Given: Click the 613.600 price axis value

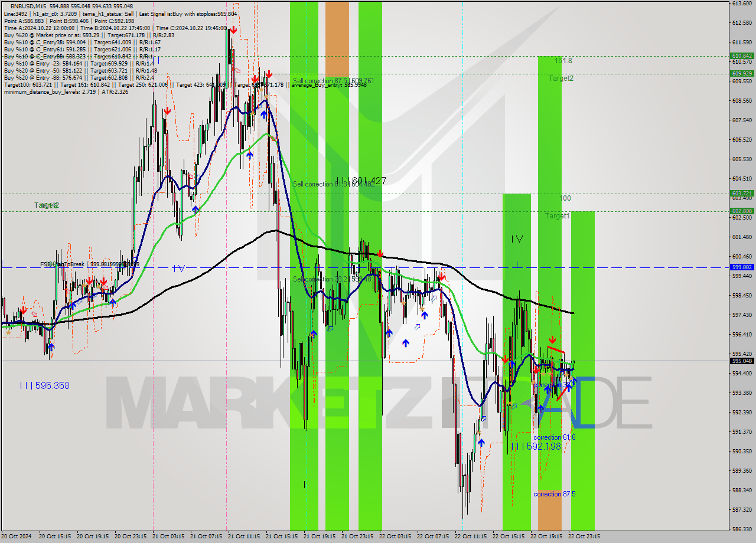Looking at the screenshot, I should click(x=742, y=4).
